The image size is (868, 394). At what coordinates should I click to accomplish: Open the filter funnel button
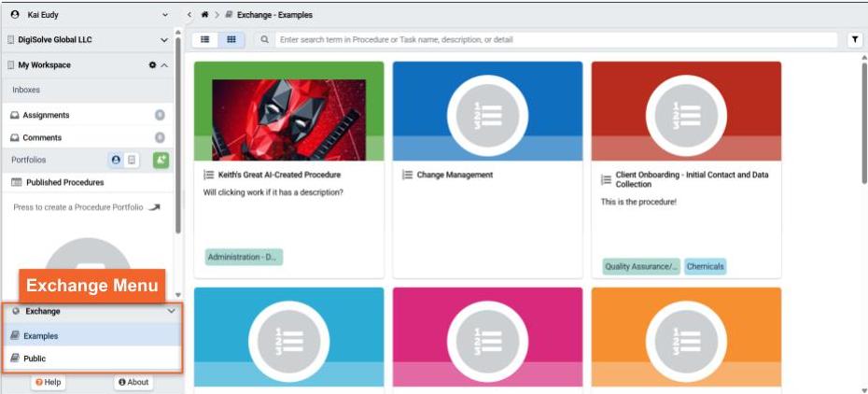(855, 40)
